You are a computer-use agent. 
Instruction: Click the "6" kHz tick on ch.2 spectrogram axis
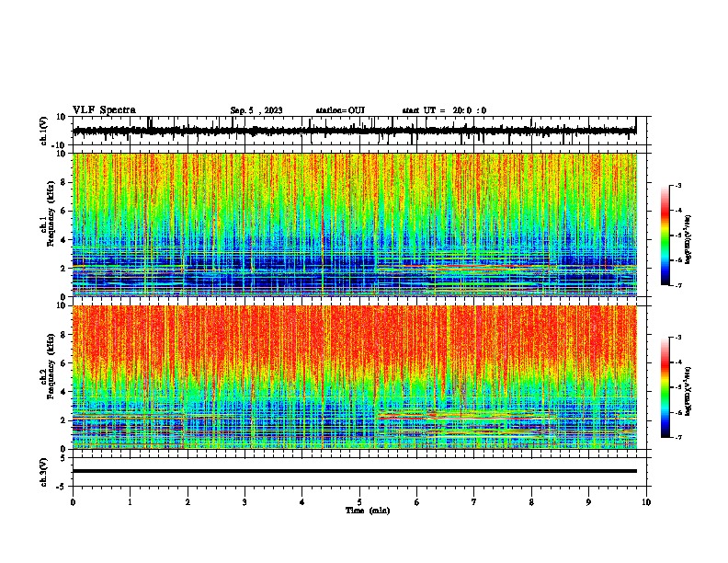pos(63,363)
